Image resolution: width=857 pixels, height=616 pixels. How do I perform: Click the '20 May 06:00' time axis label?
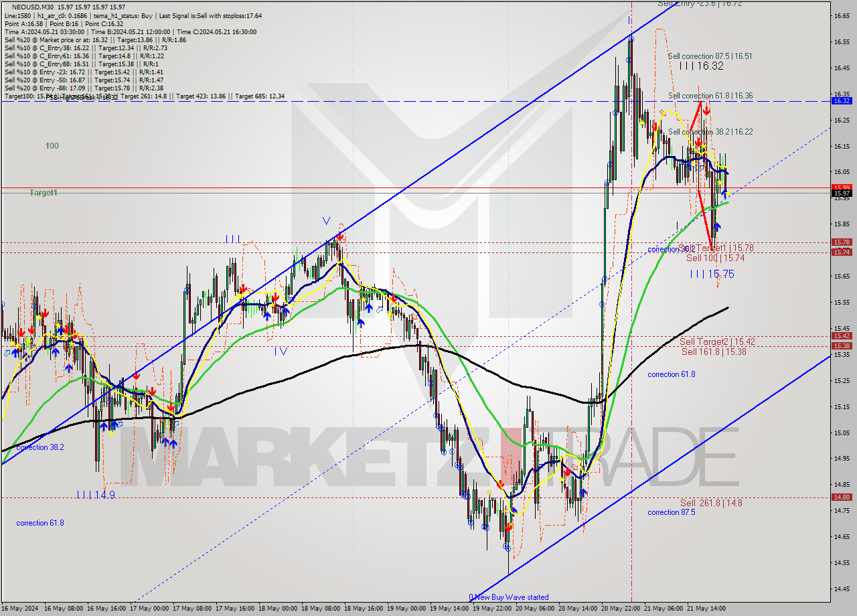pyautogui.click(x=535, y=609)
